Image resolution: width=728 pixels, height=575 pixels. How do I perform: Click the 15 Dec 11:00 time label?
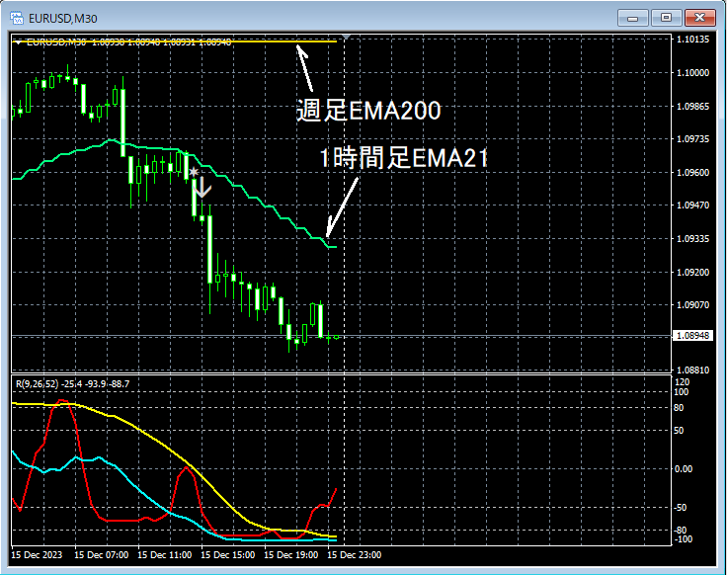click(164, 555)
